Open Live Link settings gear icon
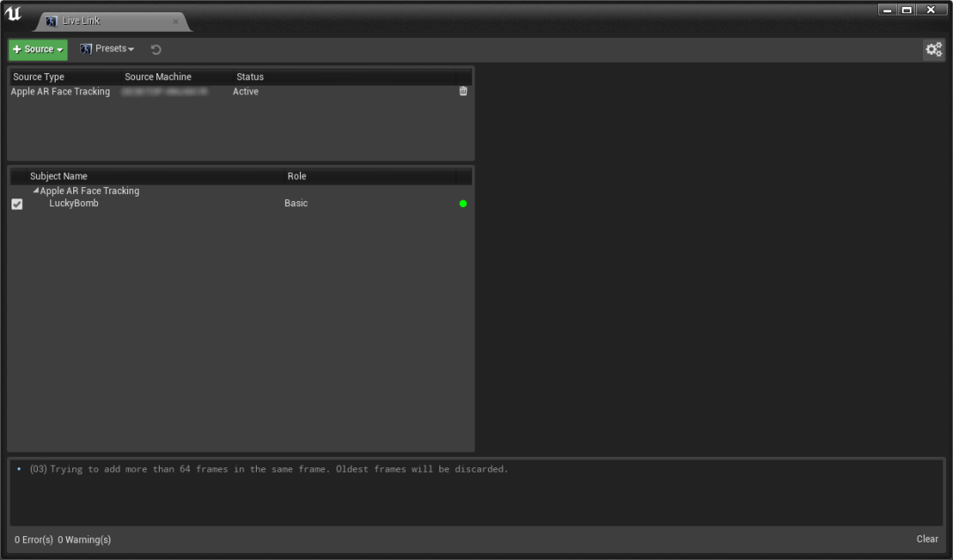 [934, 49]
